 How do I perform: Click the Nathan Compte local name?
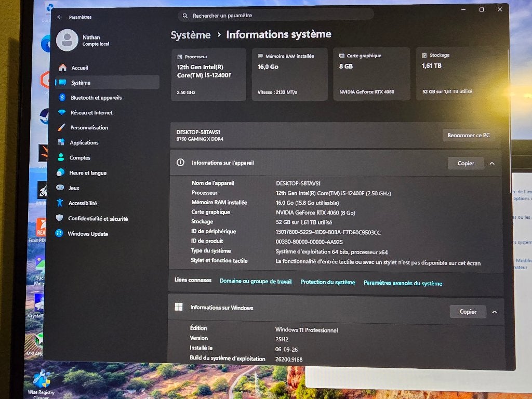[x=96, y=41]
